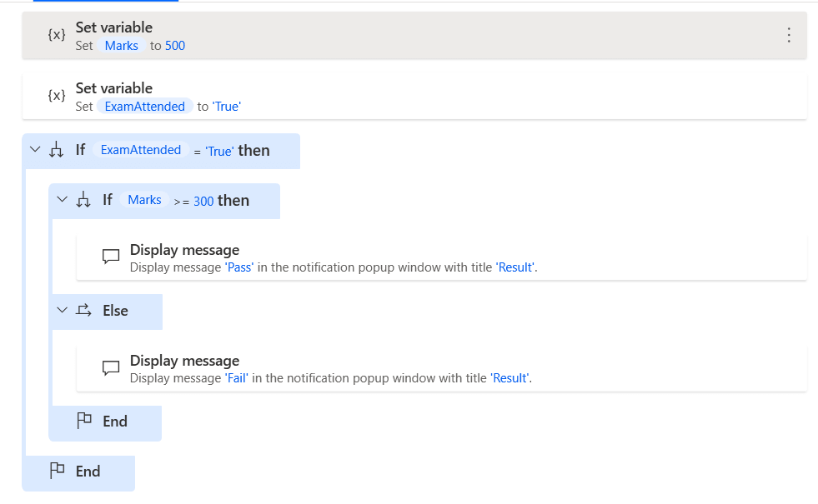Open the Set variable Marks options menu
This screenshot has height=504, width=818.
(789, 35)
